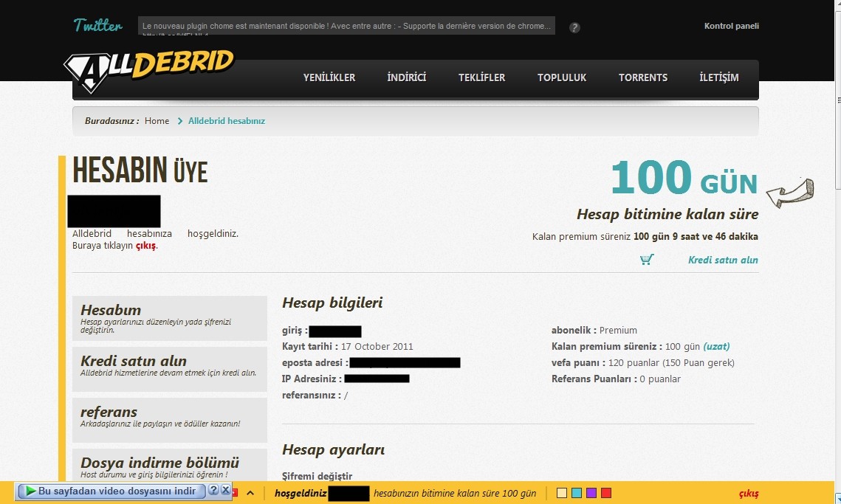The image size is (841, 504).
Task: Select the red color theme swatch
Action: click(x=606, y=493)
